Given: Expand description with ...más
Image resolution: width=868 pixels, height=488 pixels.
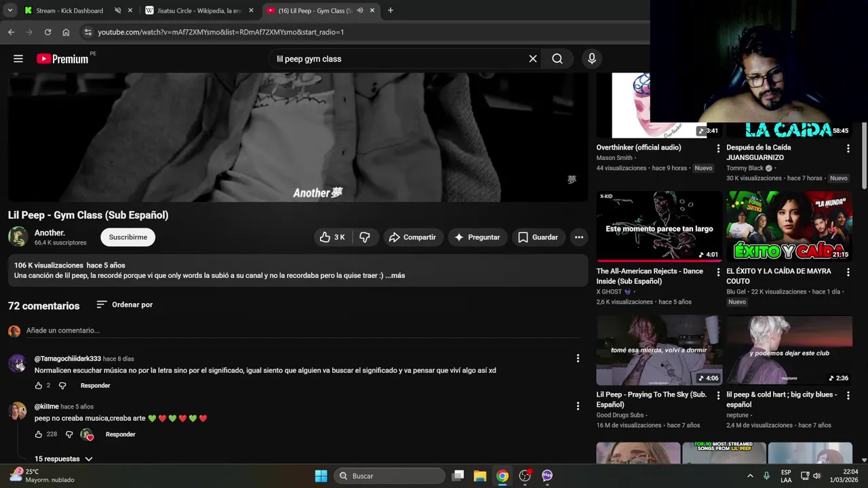Looking at the screenshot, I should 395,276.
